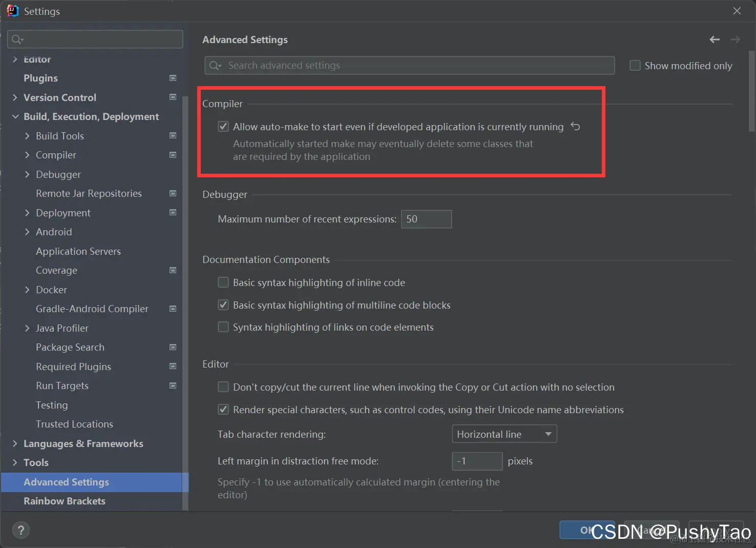This screenshot has width=756, height=548.
Task: Select Required Plugins in sidebar
Action: [x=73, y=367]
